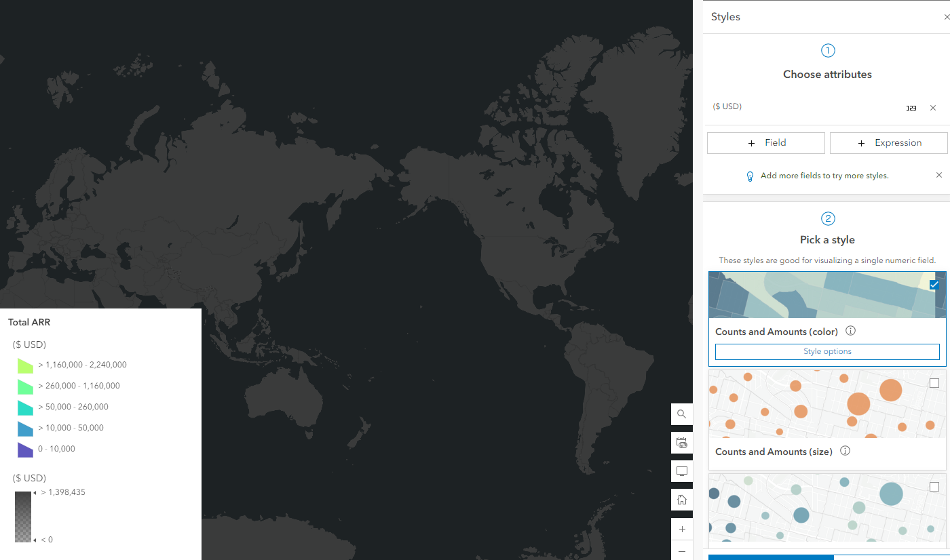Remove the ($ USD) attribute field
Screen dimensions: 950x560
[x=933, y=107]
